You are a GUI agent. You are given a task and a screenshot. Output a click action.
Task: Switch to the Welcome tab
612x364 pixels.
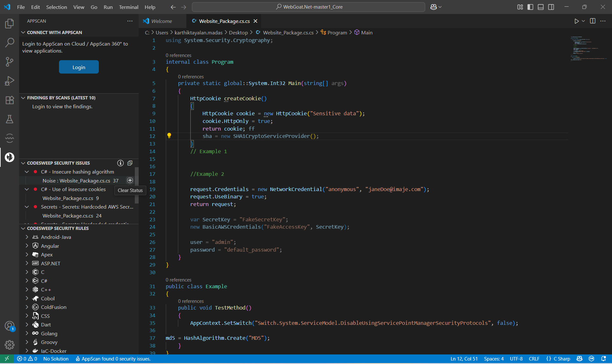point(162,21)
